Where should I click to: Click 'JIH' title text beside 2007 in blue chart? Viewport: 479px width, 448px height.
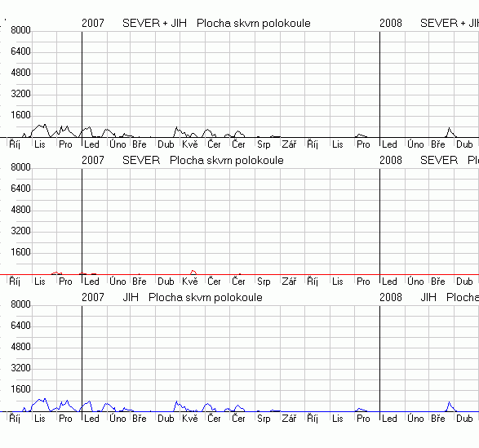click(131, 298)
